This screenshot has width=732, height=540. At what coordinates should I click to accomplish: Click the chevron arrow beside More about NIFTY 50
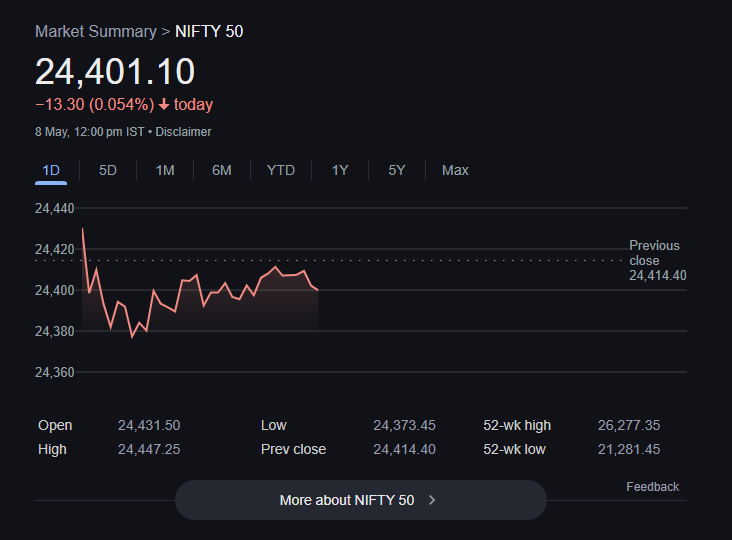[x=432, y=500]
